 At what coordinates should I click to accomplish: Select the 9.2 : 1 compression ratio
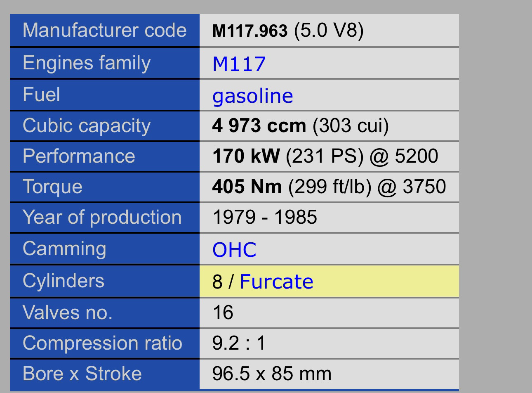click(239, 343)
